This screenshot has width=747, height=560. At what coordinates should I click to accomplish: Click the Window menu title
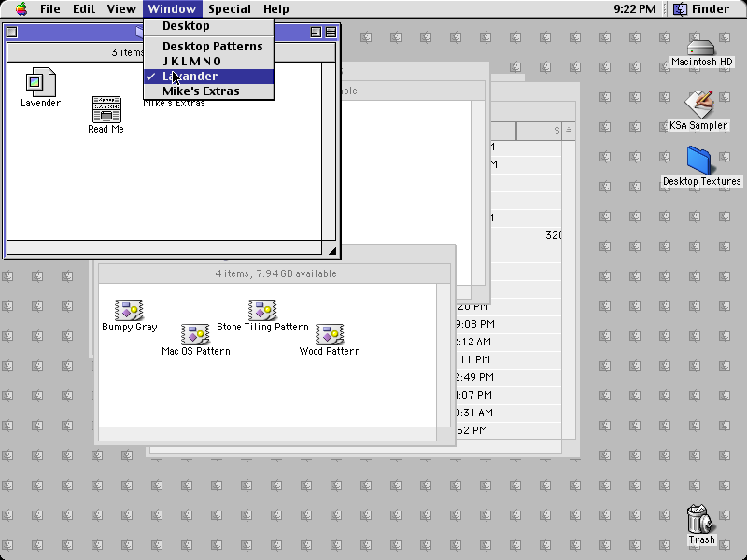tap(172, 9)
